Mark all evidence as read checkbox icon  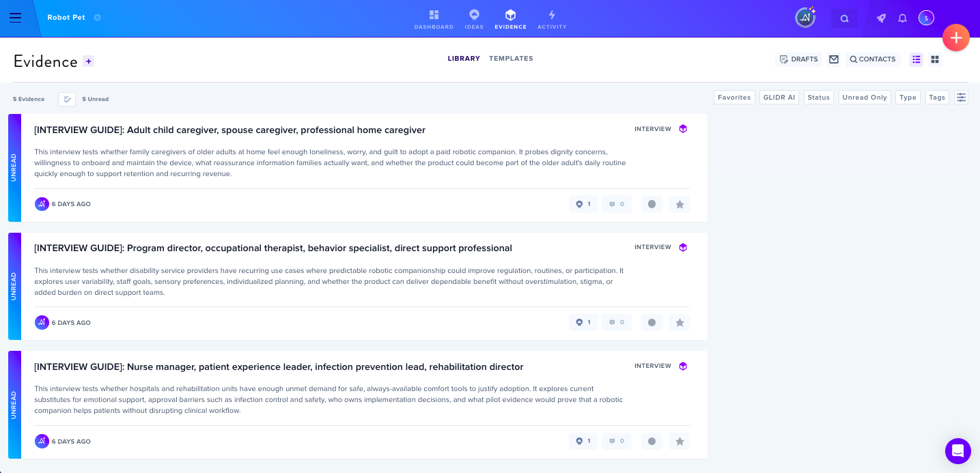coord(67,99)
